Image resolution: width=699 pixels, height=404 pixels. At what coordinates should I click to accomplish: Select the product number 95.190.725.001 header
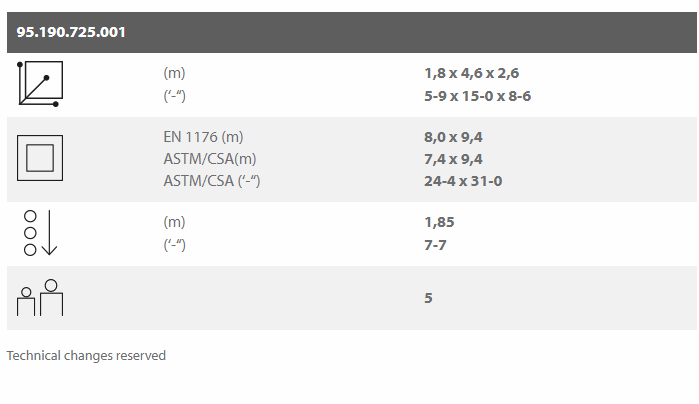pyautogui.click(x=71, y=32)
